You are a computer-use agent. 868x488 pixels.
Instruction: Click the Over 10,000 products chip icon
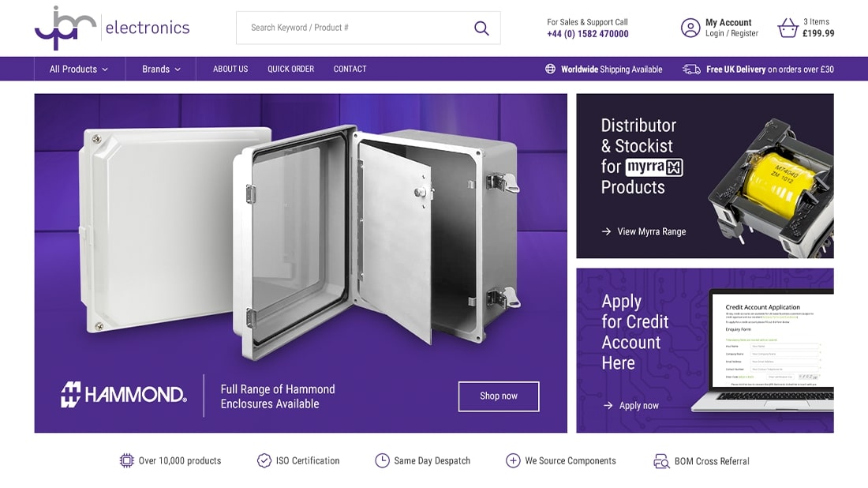coord(127,461)
